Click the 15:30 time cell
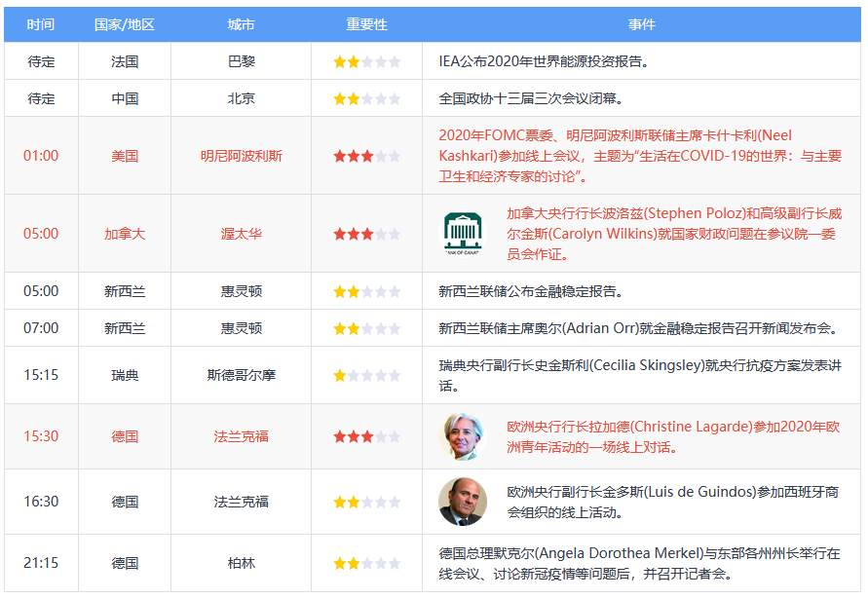 pyautogui.click(x=41, y=436)
